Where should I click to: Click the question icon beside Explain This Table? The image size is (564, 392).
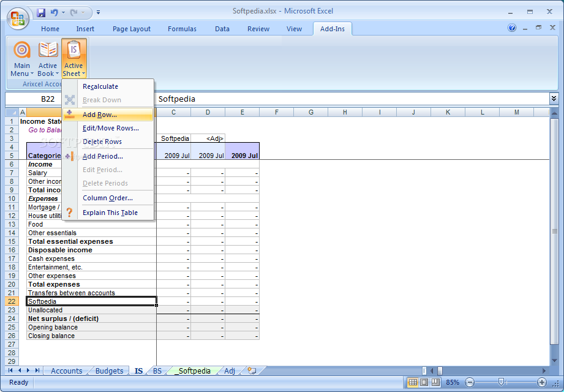tap(69, 213)
